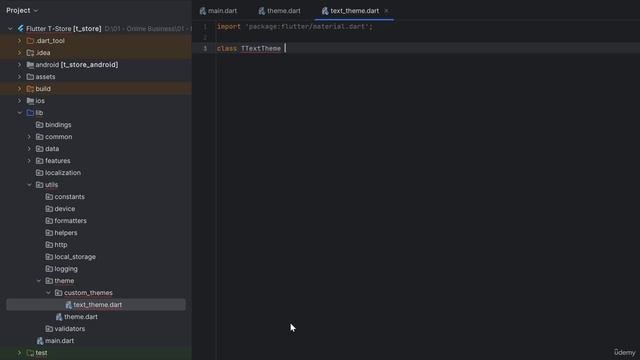
Task: Click the test folder icon
Action: [30, 353]
